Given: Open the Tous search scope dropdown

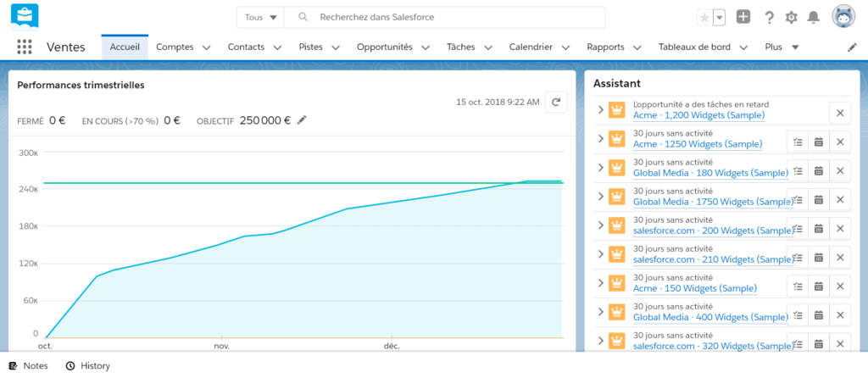Looking at the screenshot, I should point(260,17).
